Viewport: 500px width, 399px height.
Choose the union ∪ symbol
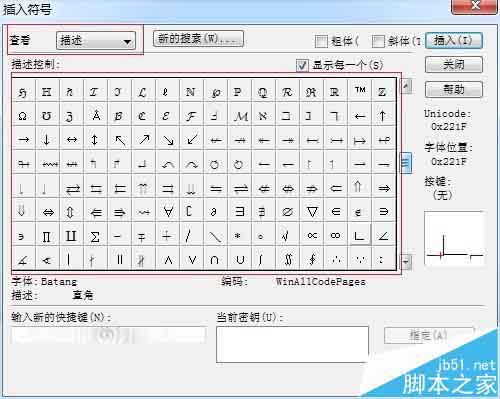coord(239,259)
